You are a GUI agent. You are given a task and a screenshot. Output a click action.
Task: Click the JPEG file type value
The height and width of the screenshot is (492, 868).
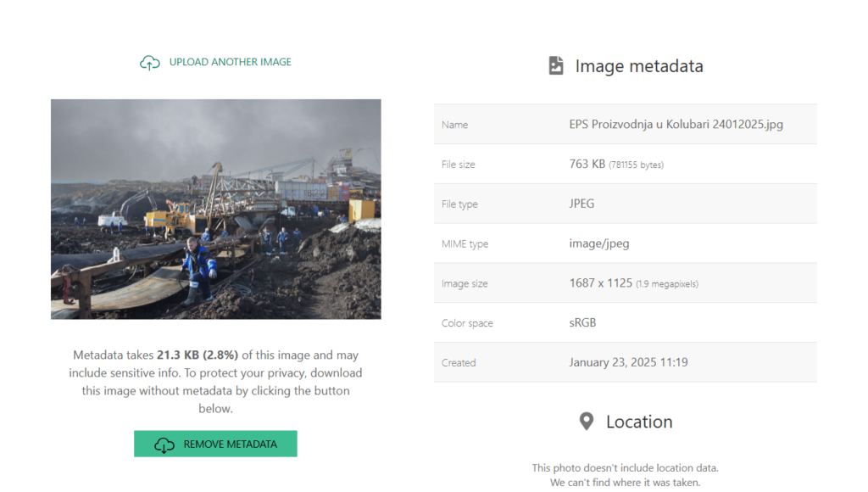(581, 204)
